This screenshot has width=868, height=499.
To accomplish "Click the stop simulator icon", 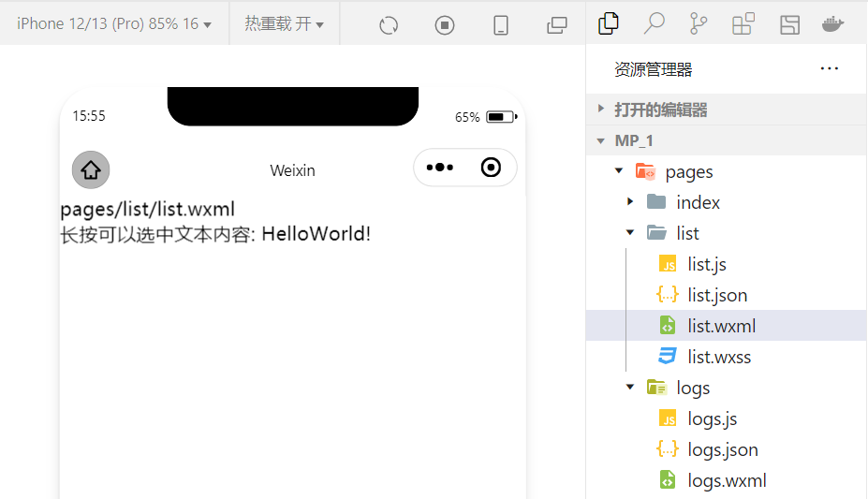I will (x=445, y=25).
